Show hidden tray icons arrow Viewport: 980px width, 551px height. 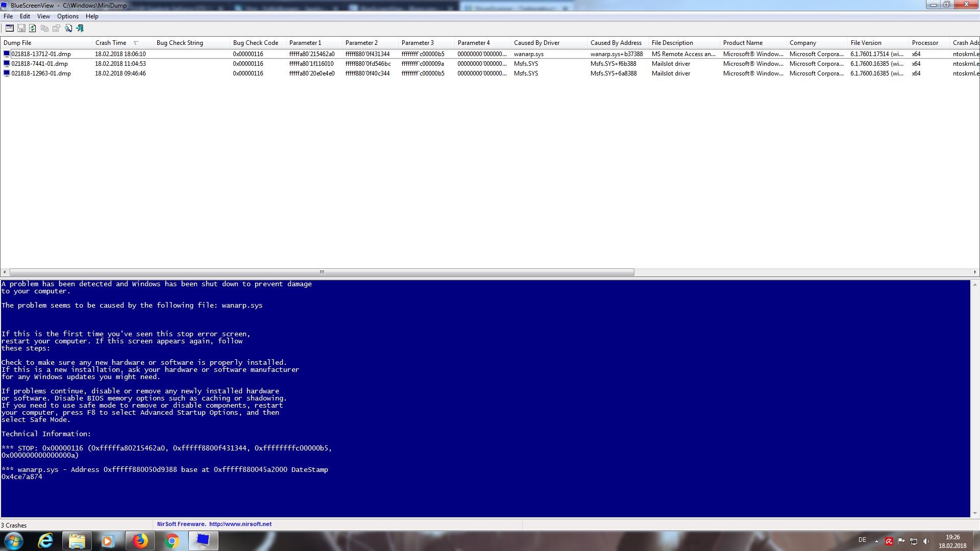[876, 541]
